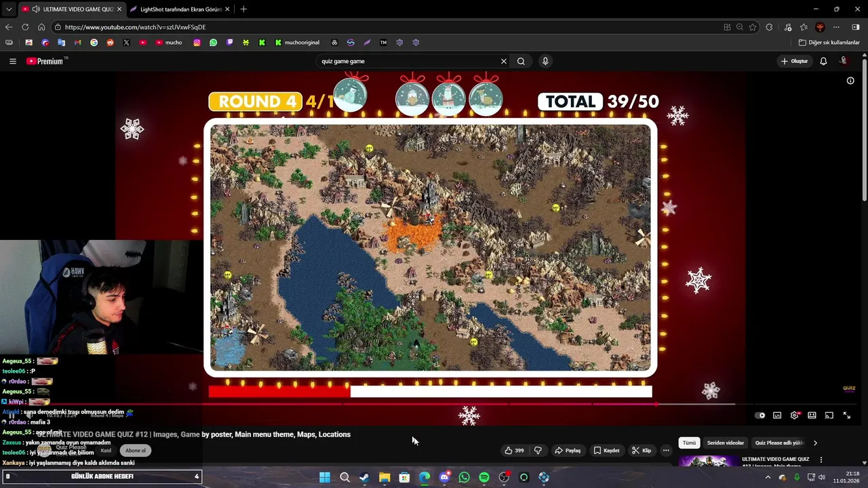Close the ULTIMATE VIDEO GAME QUIZ tab
The height and width of the screenshot is (488, 868).
119,9
